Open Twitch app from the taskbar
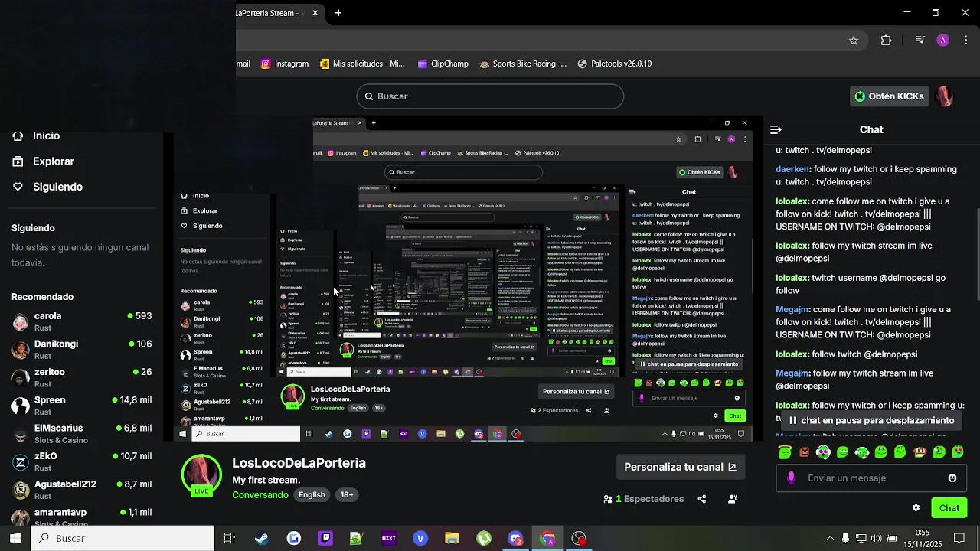Viewport: 980px width, 551px height. pyautogui.click(x=325, y=539)
